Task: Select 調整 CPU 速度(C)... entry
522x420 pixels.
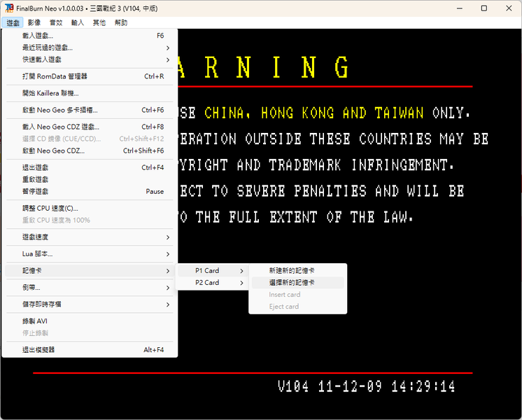Action: [x=90, y=209]
